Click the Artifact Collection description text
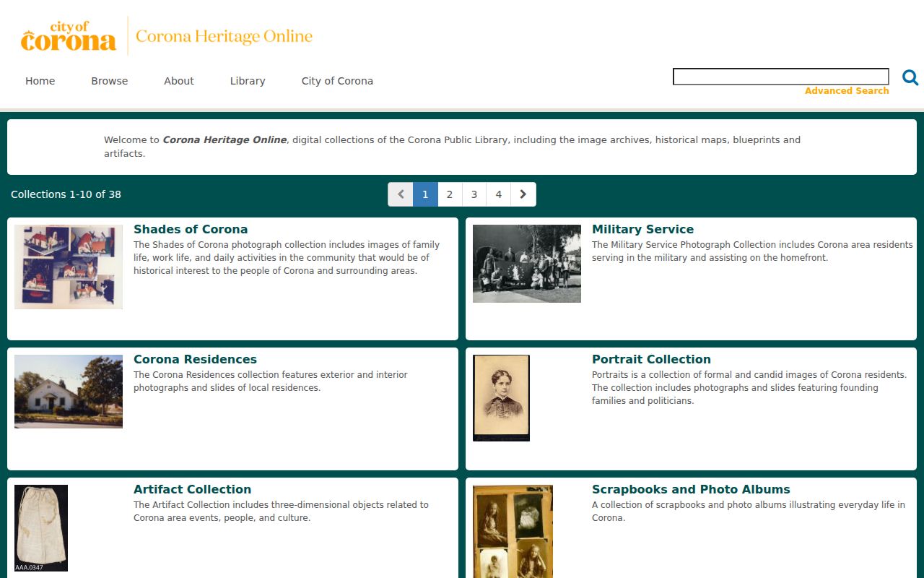This screenshot has width=924, height=578. (x=281, y=512)
